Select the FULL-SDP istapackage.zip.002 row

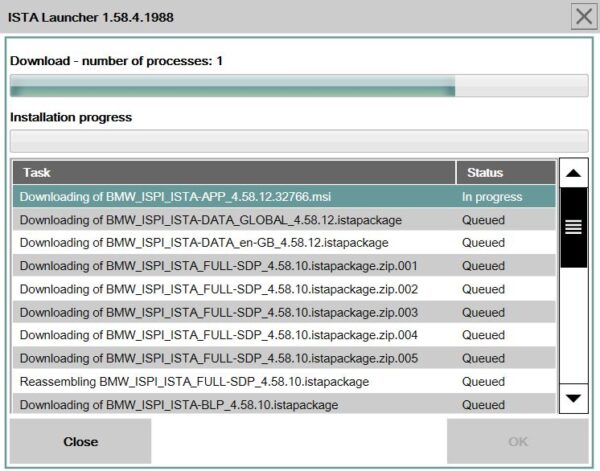point(284,289)
